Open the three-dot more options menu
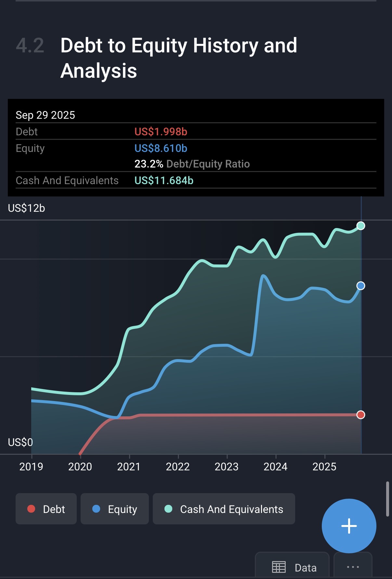 pos(353,567)
